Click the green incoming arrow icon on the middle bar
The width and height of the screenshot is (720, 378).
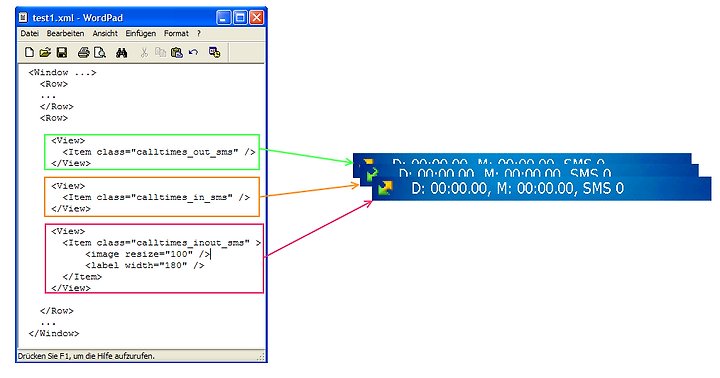(x=371, y=174)
